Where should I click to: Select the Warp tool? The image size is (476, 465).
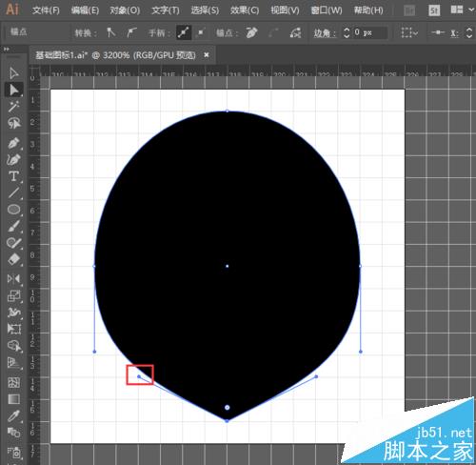click(13, 313)
